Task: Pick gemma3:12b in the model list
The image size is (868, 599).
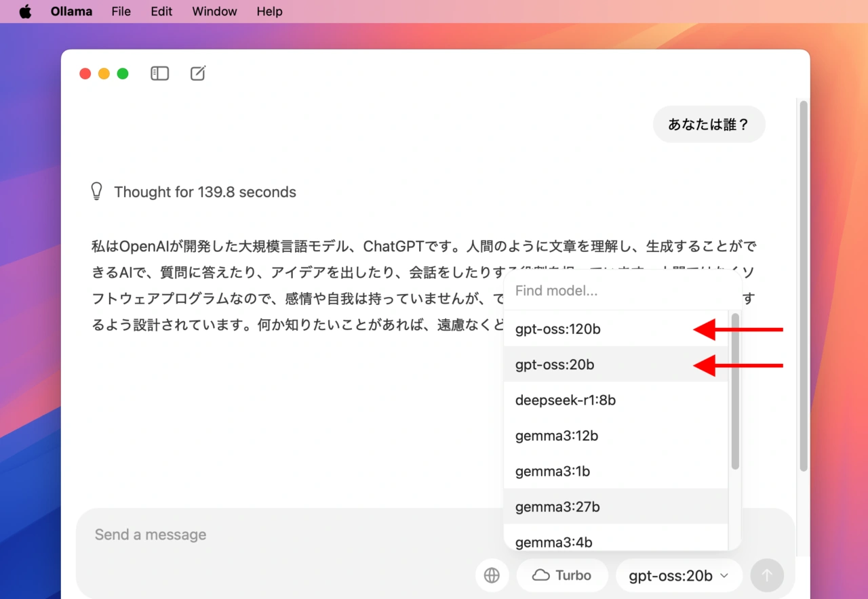Action: click(x=556, y=436)
